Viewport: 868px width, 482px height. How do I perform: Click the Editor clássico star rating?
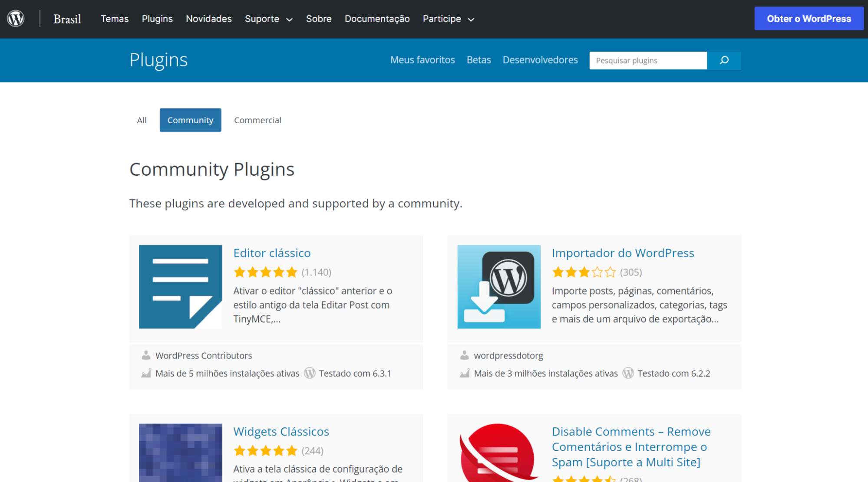click(x=265, y=272)
